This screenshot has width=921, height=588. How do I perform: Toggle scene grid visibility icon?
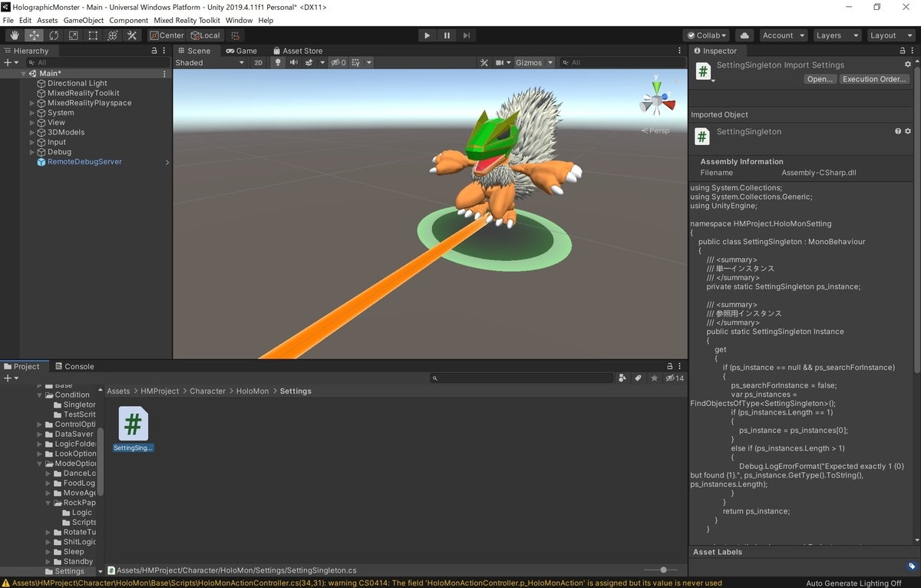pyautogui.click(x=356, y=63)
